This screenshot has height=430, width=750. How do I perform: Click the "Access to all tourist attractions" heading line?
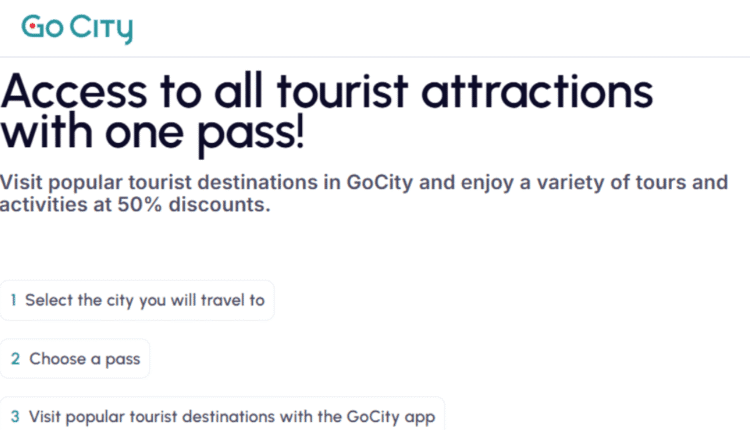(x=327, y=92)
